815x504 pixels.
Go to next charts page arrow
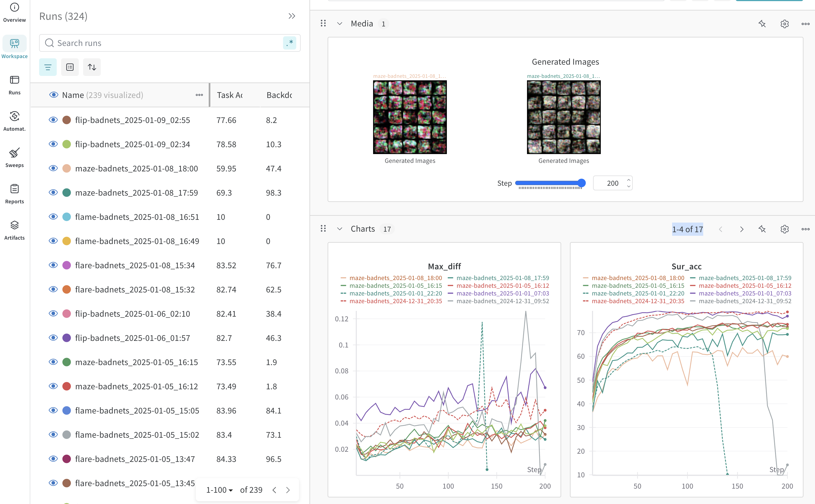pos(741,229)
